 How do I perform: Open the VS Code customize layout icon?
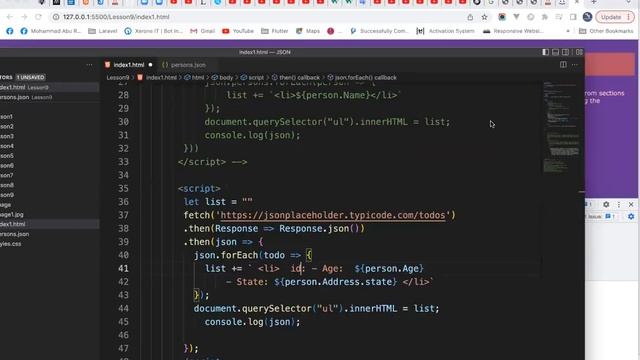pyautogui.click(x=579, y=52)
